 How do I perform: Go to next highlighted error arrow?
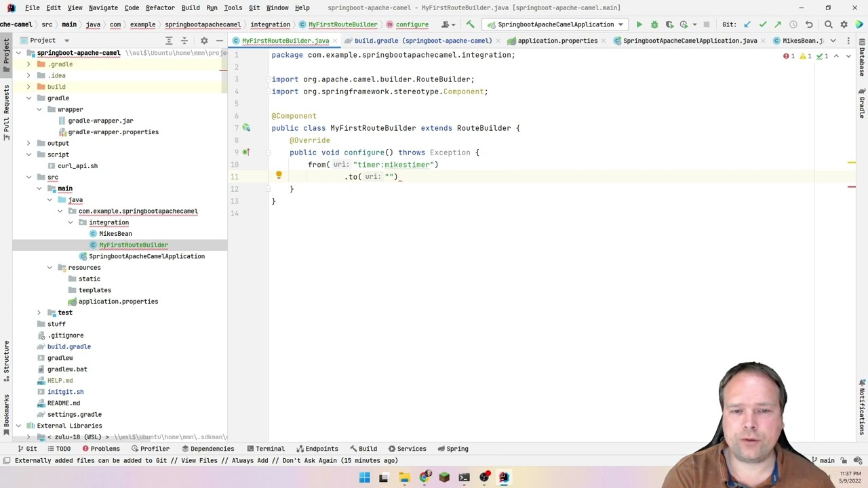pos(848,56)
